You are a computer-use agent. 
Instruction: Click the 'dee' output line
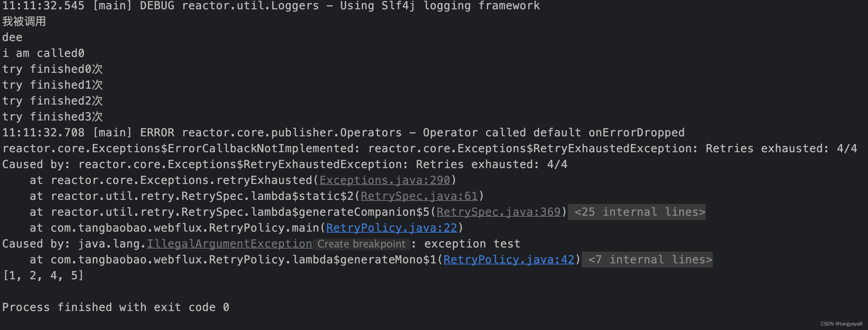click(x=12, y=37)
